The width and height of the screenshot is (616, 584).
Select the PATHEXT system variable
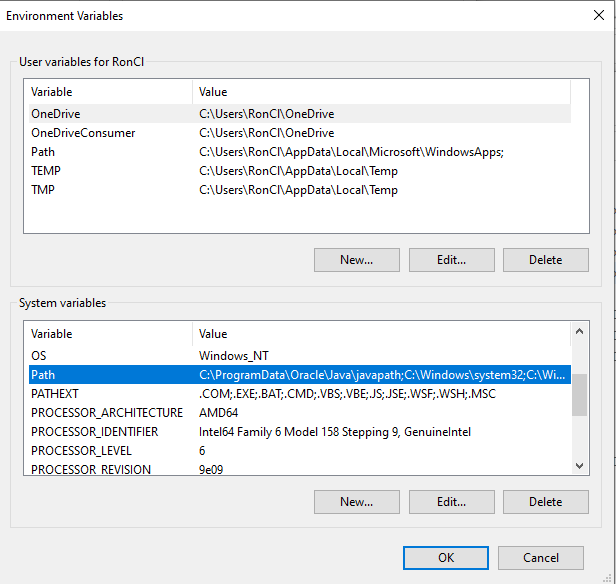pyautogui.click(x=110, y=393)
